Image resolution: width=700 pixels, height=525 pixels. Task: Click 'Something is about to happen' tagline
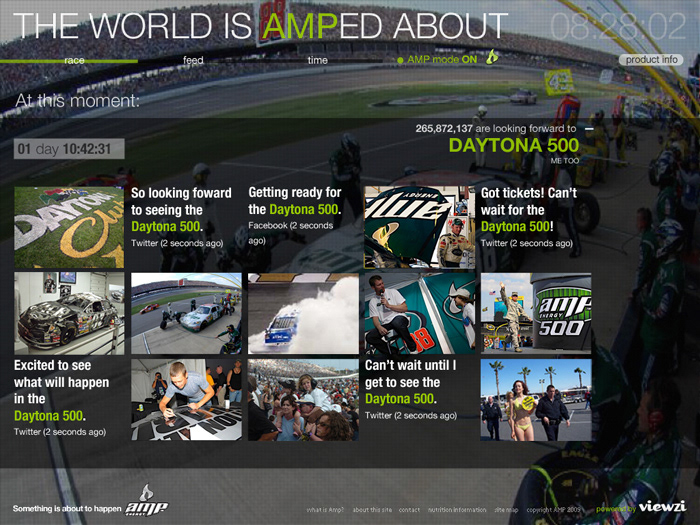pos(67,508)
